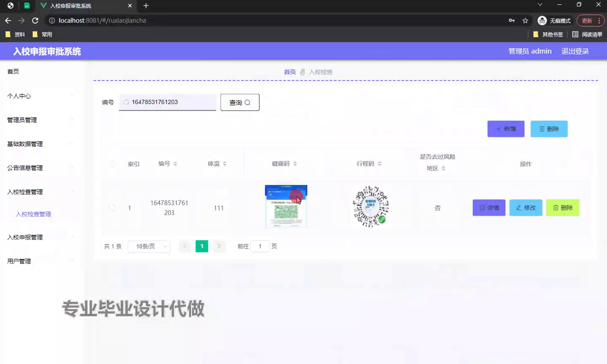Open the 阅读清单 reading list
Viewport: 607px width, 364px height.
[587, 35]
